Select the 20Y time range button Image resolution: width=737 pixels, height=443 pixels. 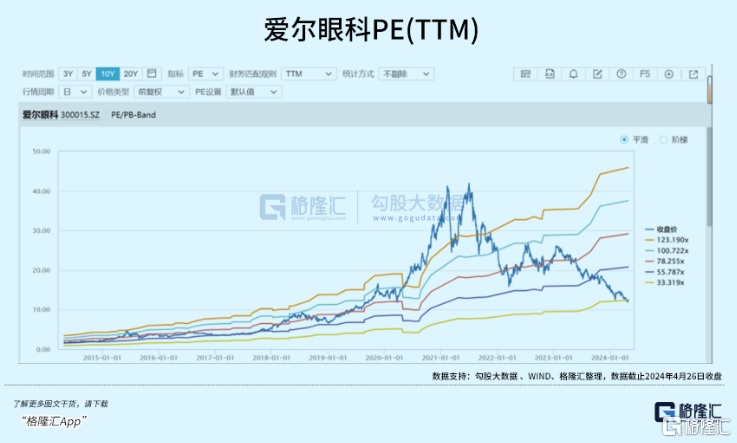(x=131, y=74)
